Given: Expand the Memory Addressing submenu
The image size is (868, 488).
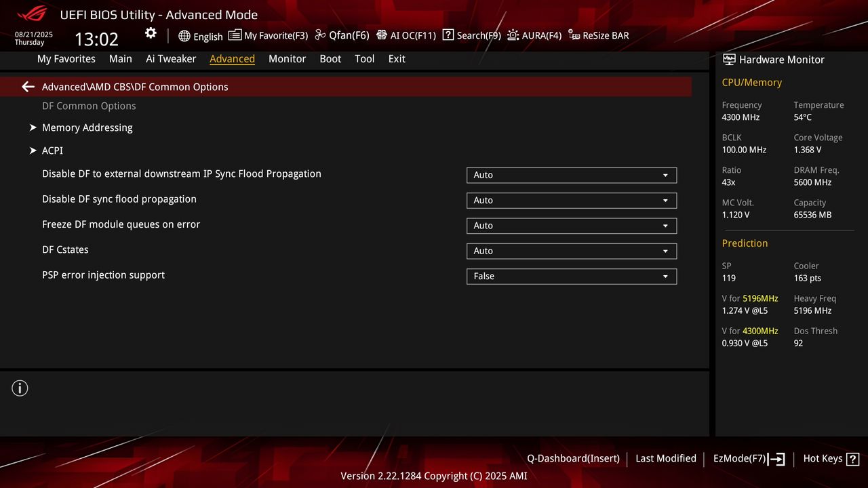Looking at the screenshot, I should point(87,127).
